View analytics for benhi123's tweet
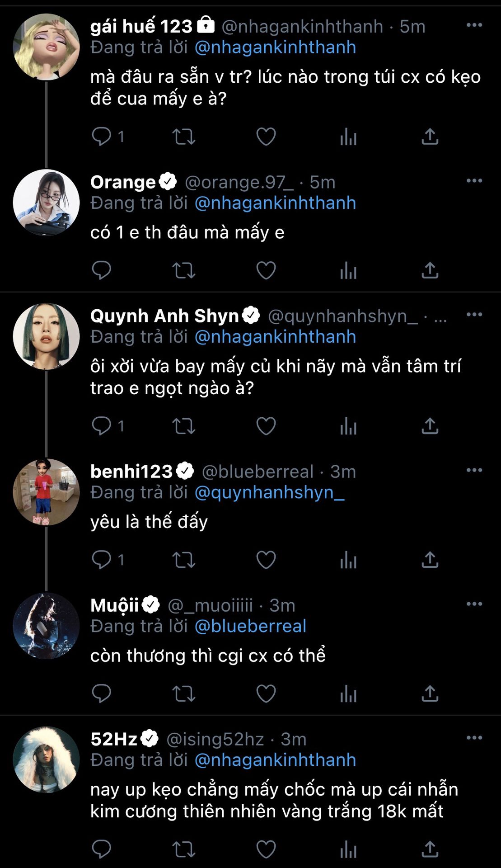Viewport: 501px width, 868px height. point(348,560)
